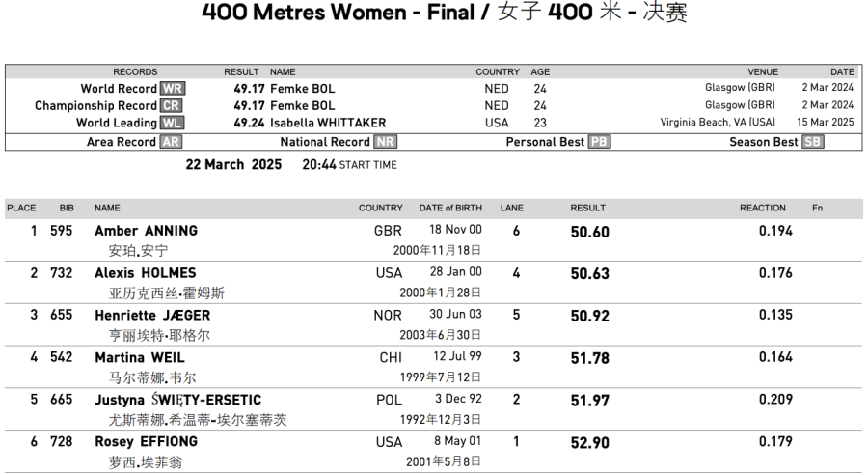Click the REACTION column header
Screen dimensions: 868x475
(763, 208)
